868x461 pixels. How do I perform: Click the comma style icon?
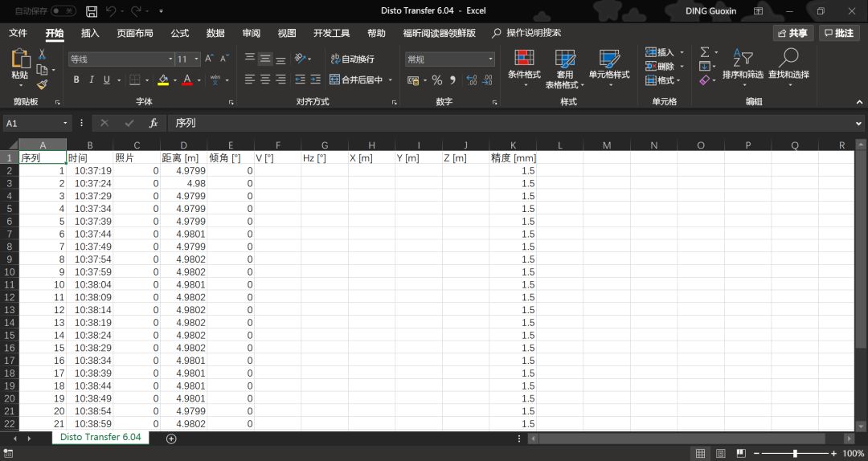click(x=452, y=80)
